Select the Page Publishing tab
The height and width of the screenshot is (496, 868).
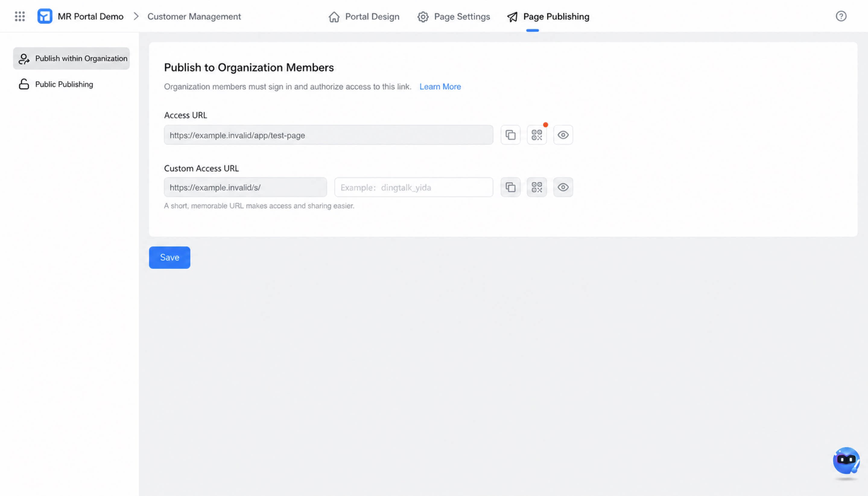548,17
